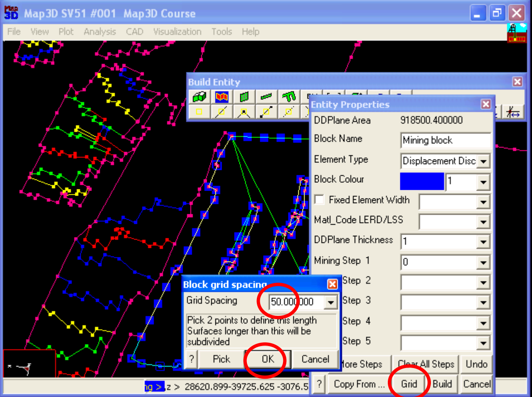Cancel the Entity Properties dialog
Screen dimensions: 532x397
[x=476, y=384]
